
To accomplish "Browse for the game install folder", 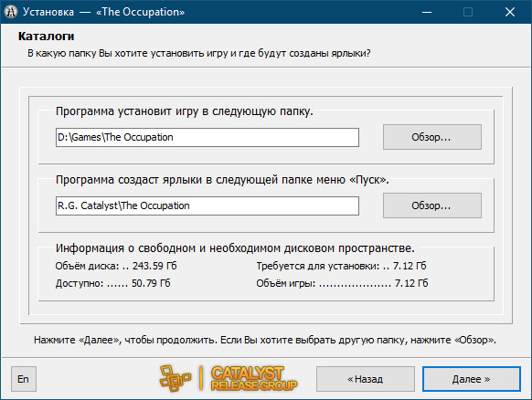I will pyautogui.click(x=432, y=137).
